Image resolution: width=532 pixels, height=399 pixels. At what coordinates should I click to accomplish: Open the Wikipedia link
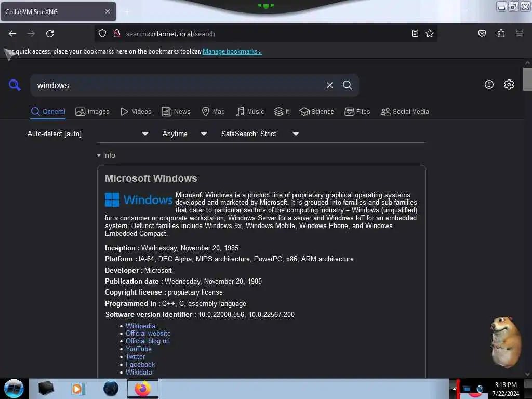click(140, 326)
